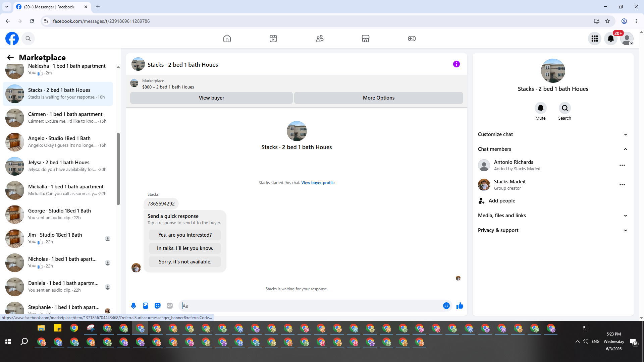Reload the Messenger page

[x=32, y=21]
